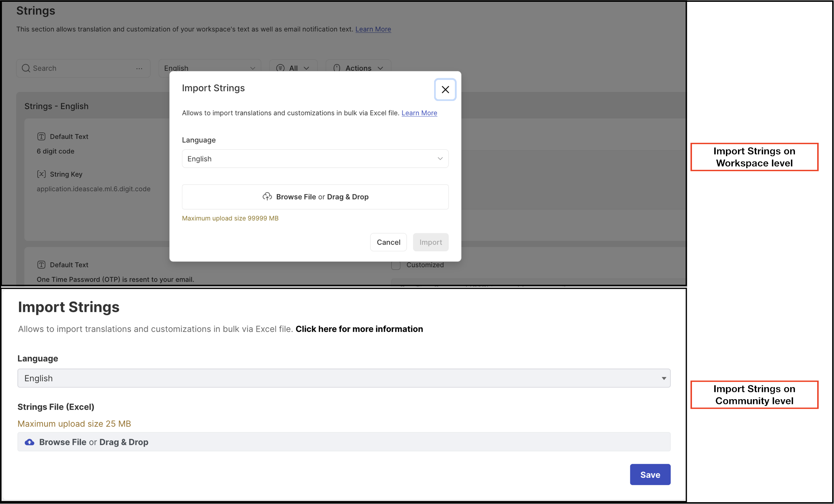
Task: Click 'application.ideascale.ml.6.digit.code' string key text
Action: (x=93, y=189)
